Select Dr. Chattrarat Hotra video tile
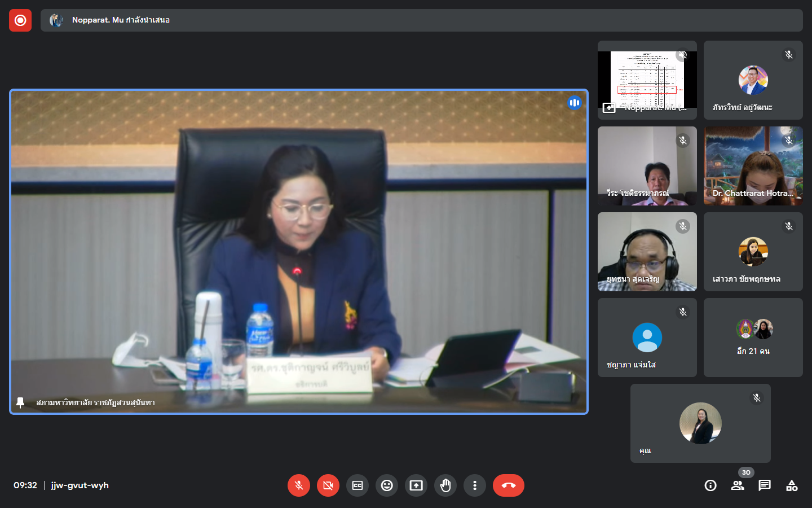 (753, 166)
